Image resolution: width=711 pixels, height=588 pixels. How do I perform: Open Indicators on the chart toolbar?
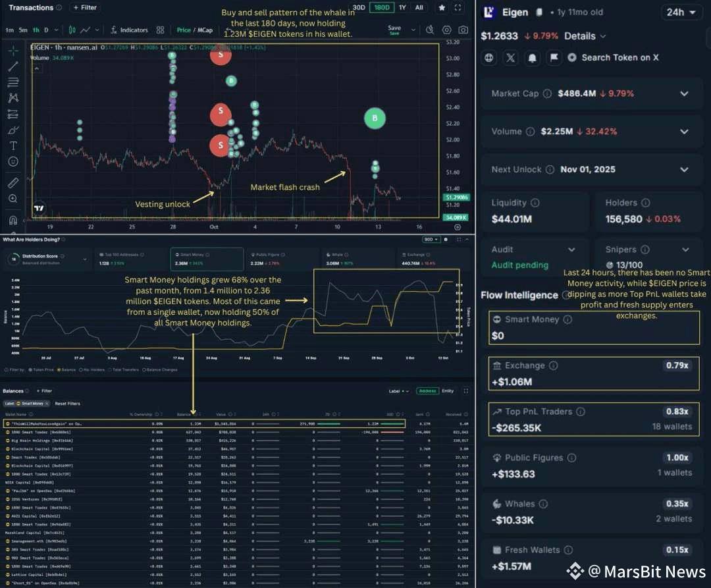[130, 30]
